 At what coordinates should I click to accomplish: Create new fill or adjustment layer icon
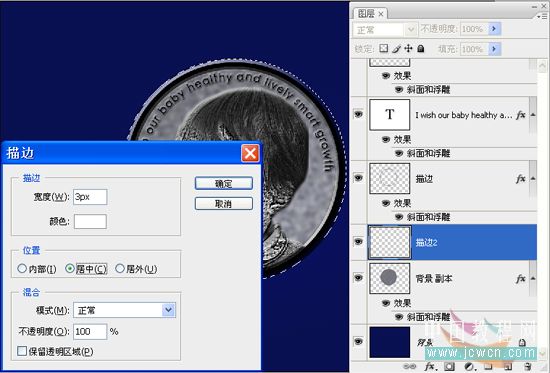coord(469,366)
